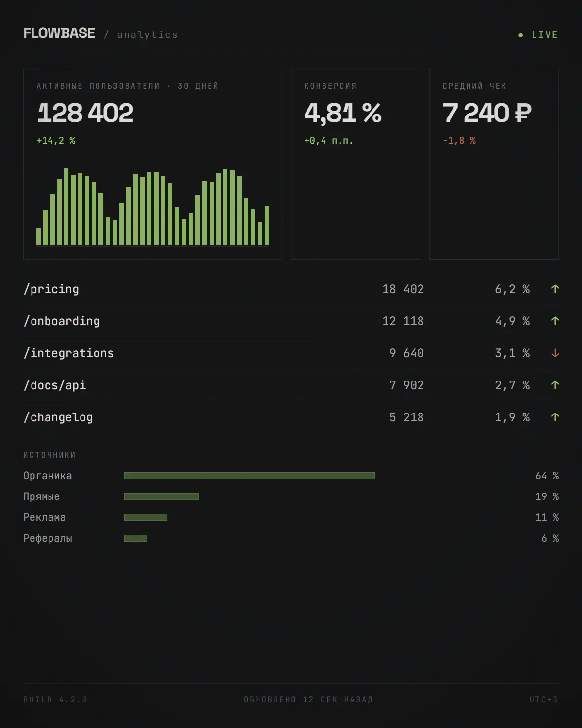Select the Прямые source label
The width and height of the screenshot is (582, 728).
coord(41,496)
